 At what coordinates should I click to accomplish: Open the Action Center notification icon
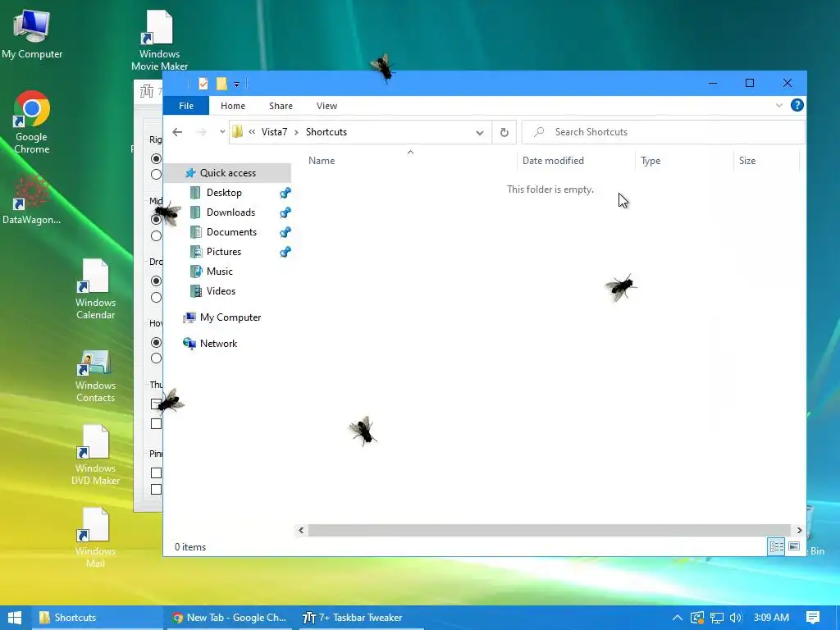[x=813, y=618]
